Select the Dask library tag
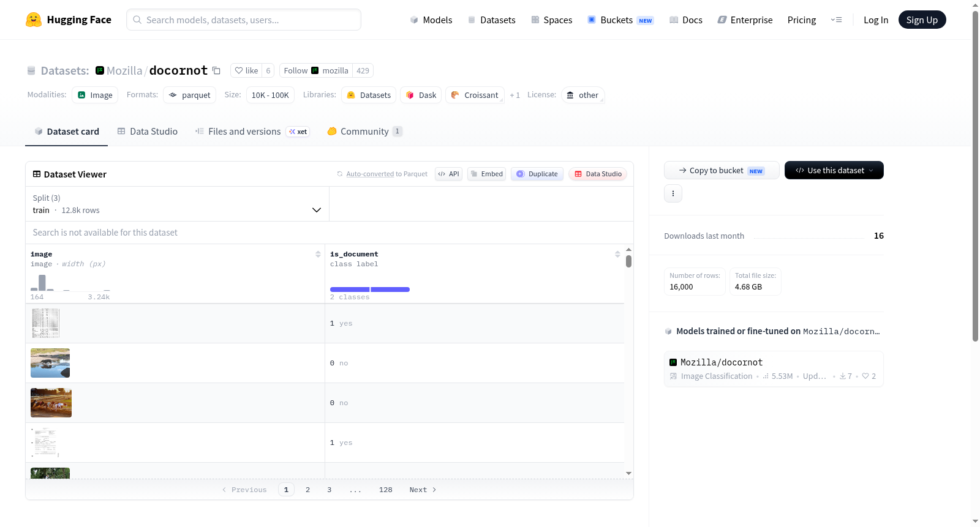This screenshot has width=980, height=527. click(421, 95)
